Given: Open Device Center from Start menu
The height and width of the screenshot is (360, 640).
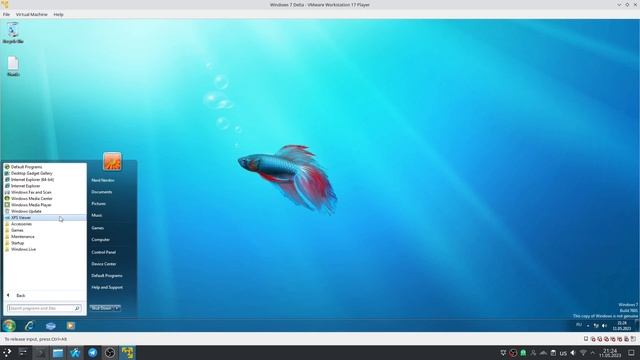Looking at the screenshot, I should [104, 264].
